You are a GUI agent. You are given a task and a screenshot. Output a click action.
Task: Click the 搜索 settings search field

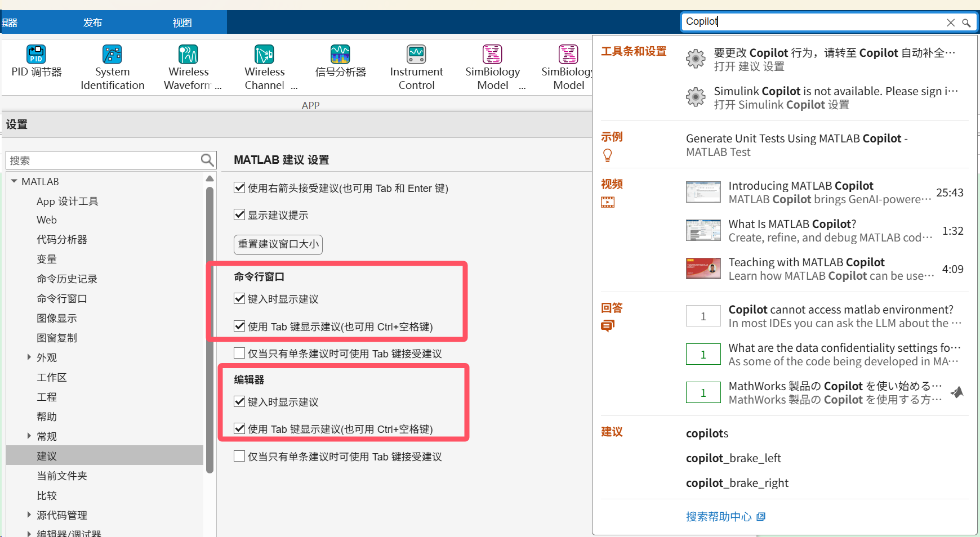pyautogui.click(x=103, y=160)
